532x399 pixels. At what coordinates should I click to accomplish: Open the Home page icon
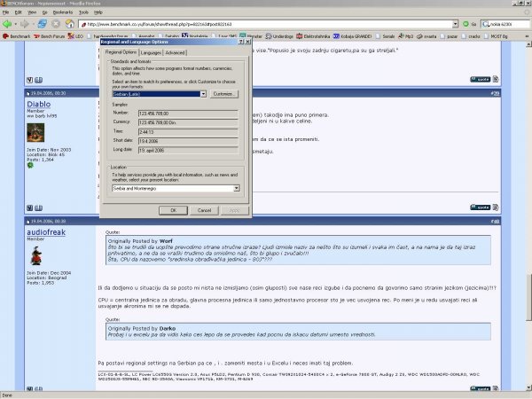click(x=70, y=24)
